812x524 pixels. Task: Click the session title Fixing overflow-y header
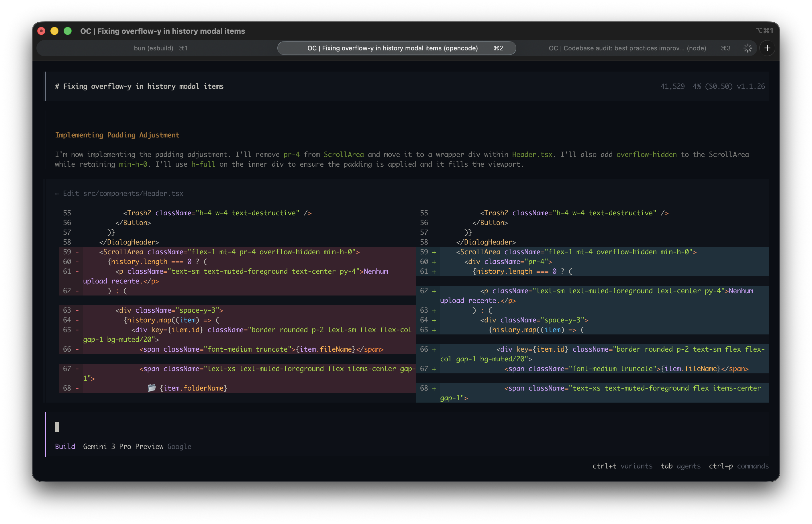pos(139,86)
